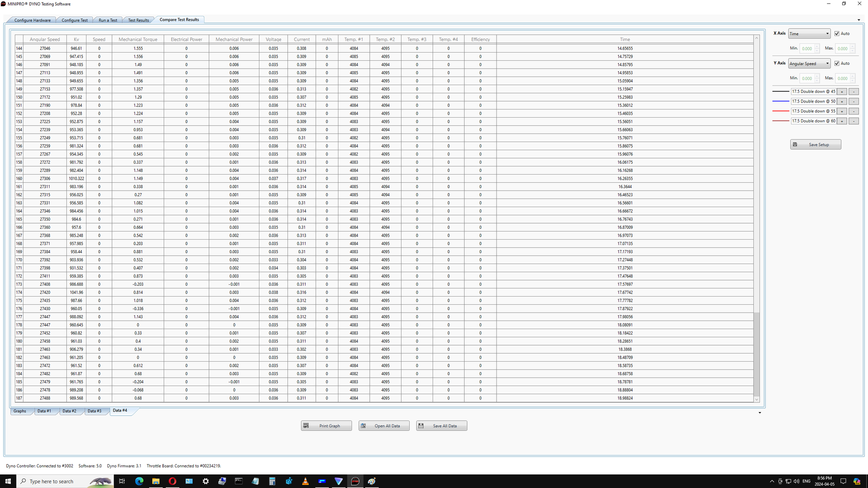Click the Open All Data button
Screen dimensions: 868x488
[384, 425]
